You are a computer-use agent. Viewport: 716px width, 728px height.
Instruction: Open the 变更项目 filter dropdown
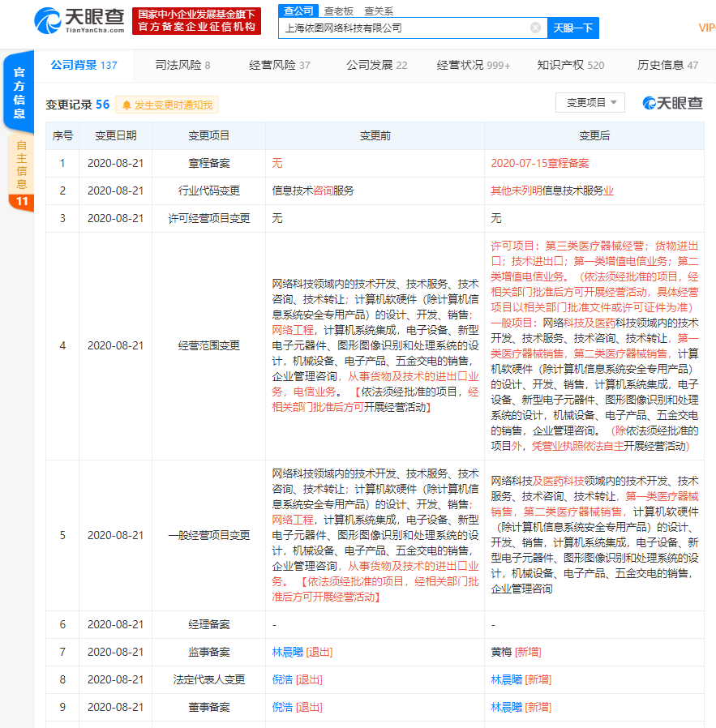tap(590, 103)
